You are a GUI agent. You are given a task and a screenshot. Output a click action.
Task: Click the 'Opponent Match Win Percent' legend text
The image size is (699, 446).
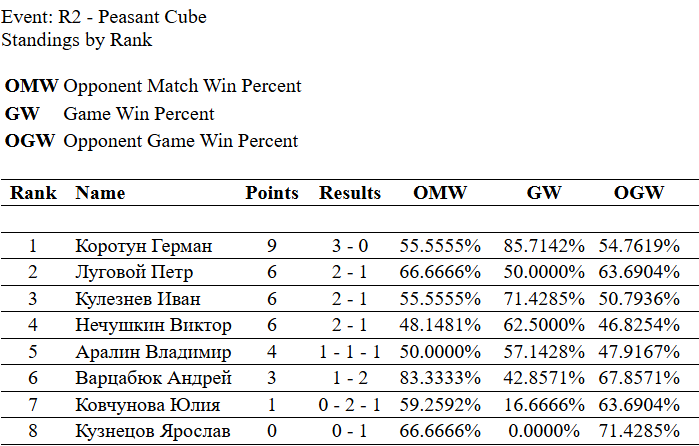(182, 87)
